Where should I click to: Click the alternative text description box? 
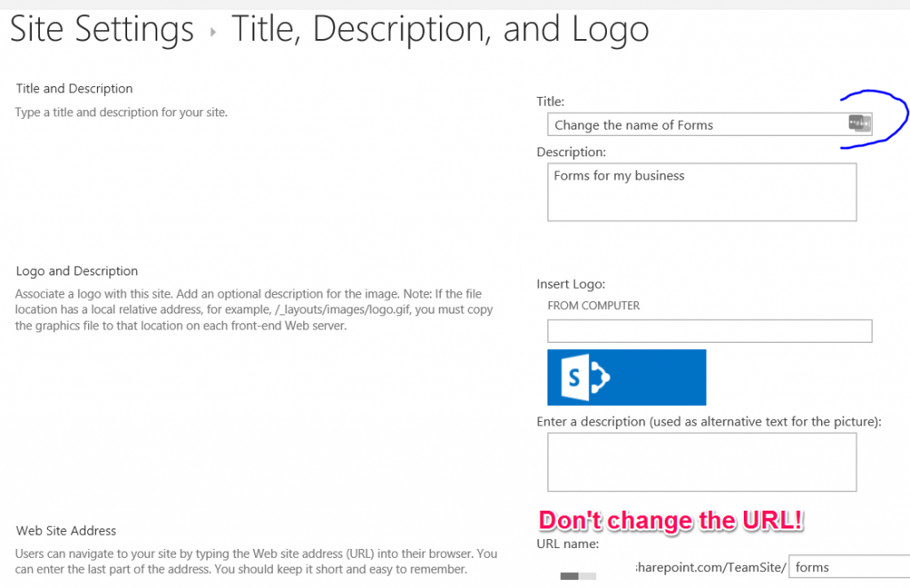tap(702, 461)
